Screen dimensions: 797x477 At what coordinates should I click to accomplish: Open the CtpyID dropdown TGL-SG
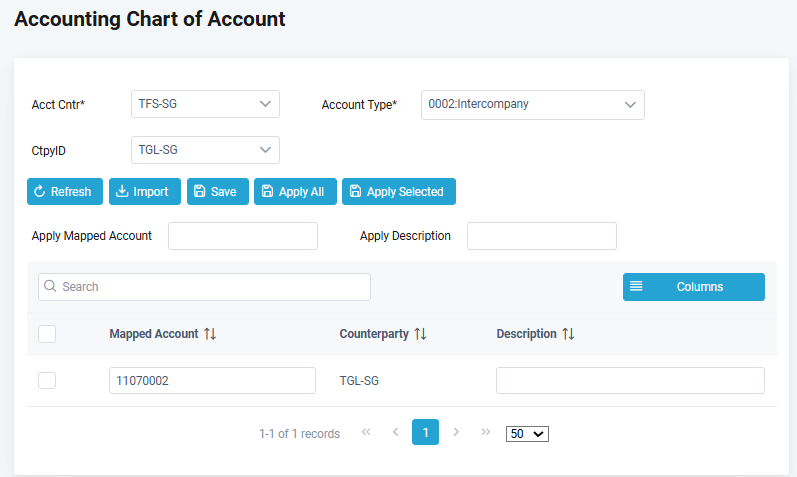tap(205, 150)
